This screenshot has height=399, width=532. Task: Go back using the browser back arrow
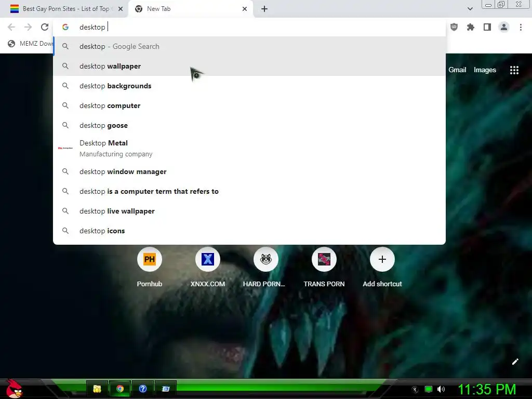[x=11, y=27]
